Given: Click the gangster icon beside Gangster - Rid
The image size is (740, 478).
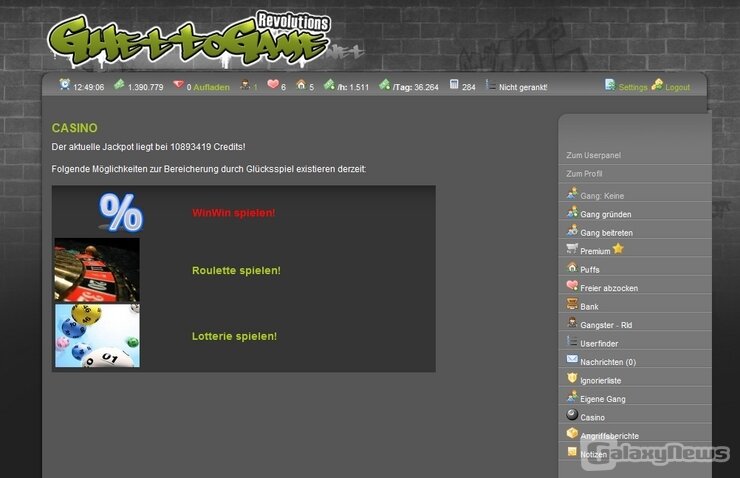Looking at the screenshot, I should [572, 322].
